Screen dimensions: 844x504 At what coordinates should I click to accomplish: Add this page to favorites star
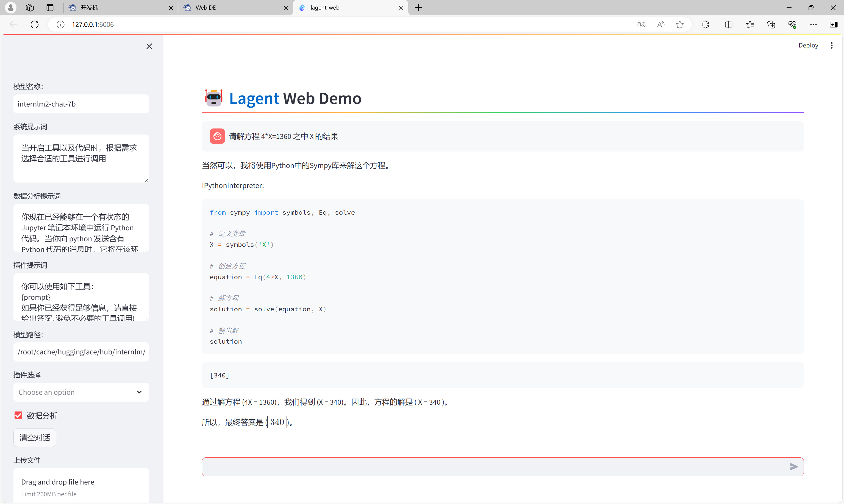[x=680, y=24]
